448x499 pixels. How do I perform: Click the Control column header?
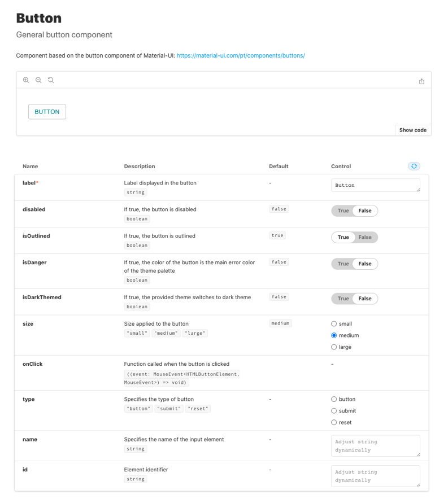tap(341, 166)
